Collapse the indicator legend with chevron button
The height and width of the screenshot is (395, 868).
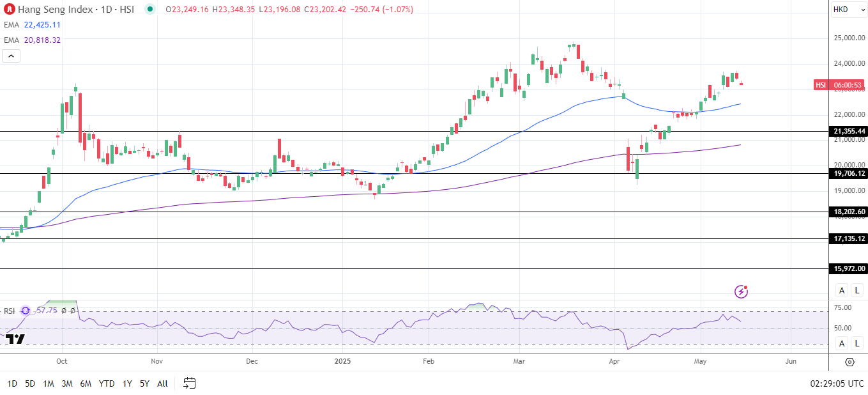point(11,56)
